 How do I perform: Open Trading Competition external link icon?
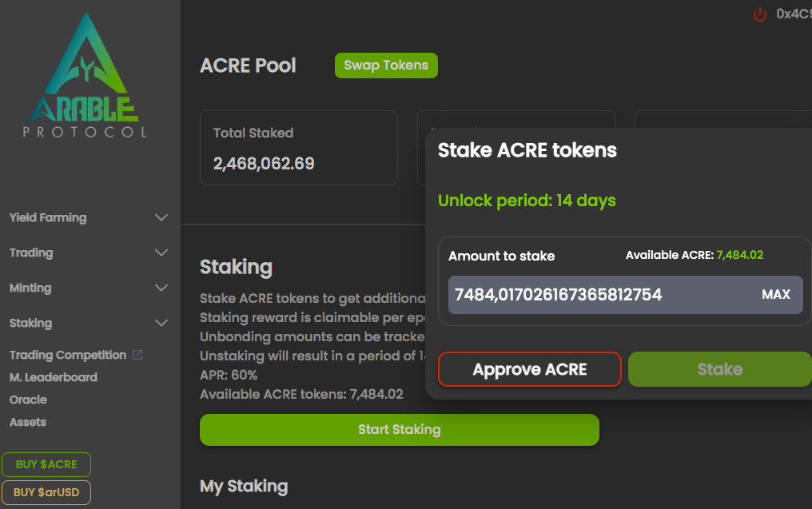pos(137,355)
